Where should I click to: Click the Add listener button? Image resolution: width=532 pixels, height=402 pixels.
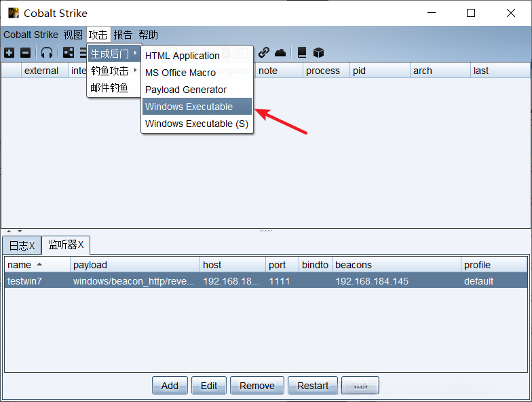pos(170,386)
